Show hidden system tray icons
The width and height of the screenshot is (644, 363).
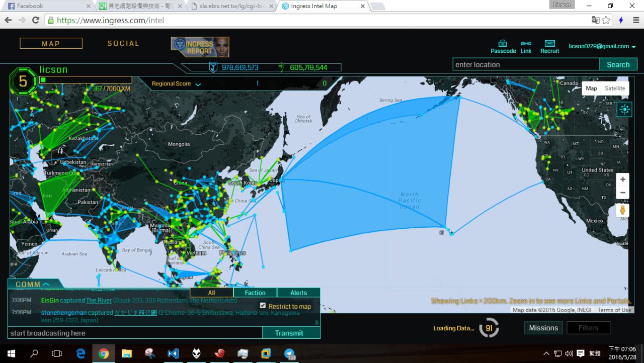click(546, 353)
